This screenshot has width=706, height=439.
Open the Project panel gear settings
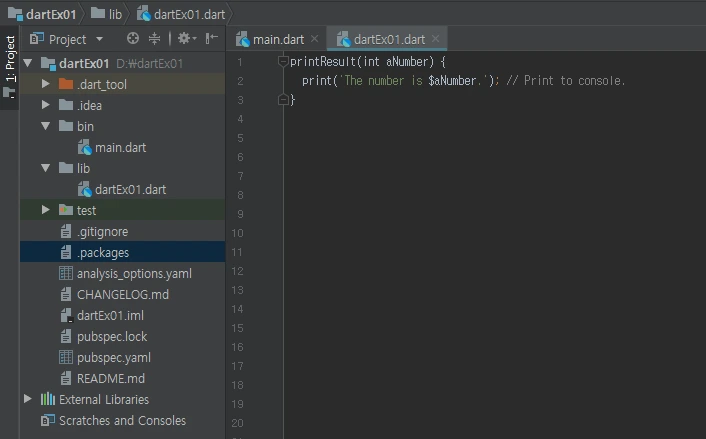[x=187, y=39]
